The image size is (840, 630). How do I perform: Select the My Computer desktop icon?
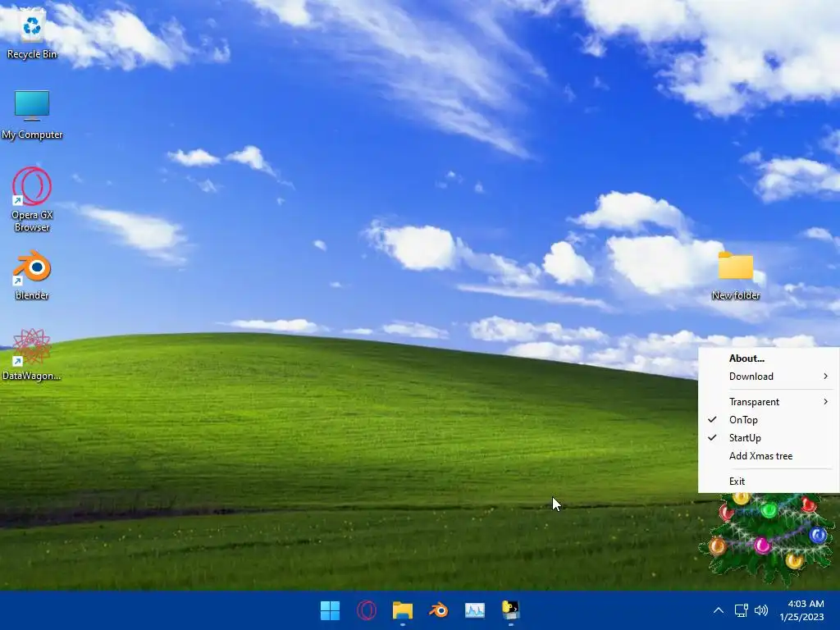[32, 115]
